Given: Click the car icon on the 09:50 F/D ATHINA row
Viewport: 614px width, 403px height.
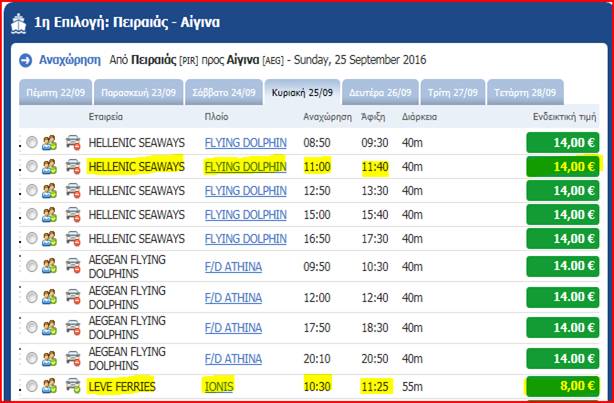Looking at the screenshot, I should click(x=72, y=266).
